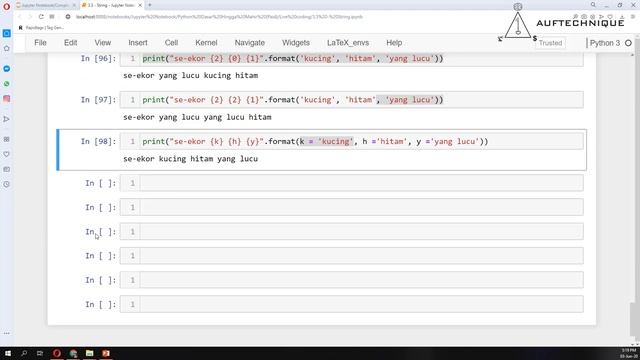The image size is (640, 360).
Task: Open Windows taskbar search
Action: [24, 353]
